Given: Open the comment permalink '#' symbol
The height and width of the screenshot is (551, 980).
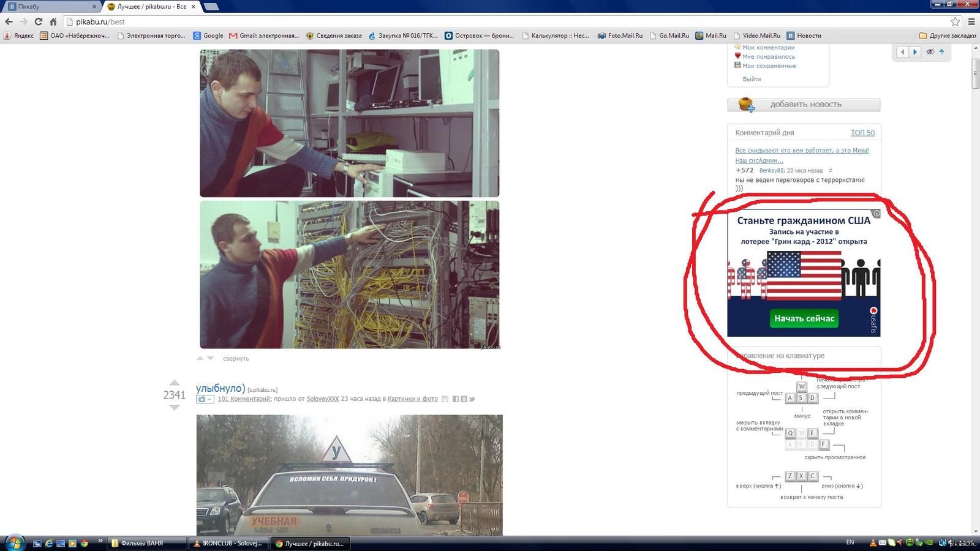Looking at the screenshot, I should click(x=831, y=171).
